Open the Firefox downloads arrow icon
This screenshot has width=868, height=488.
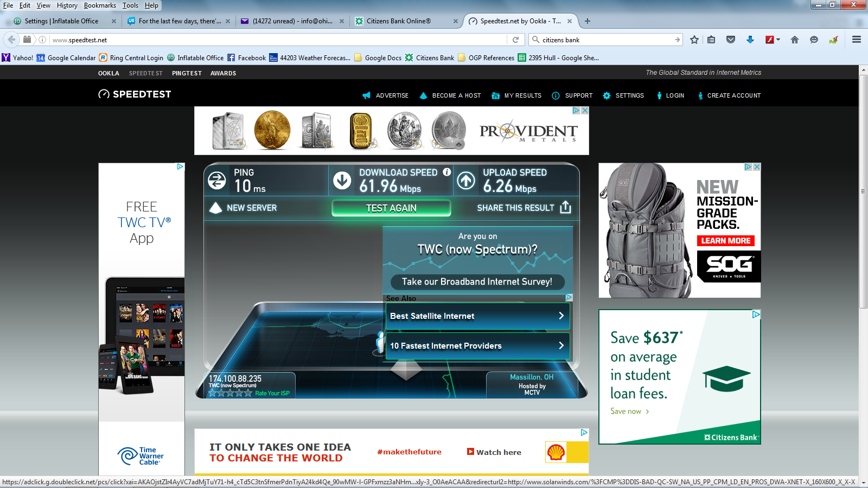point(750,40)
